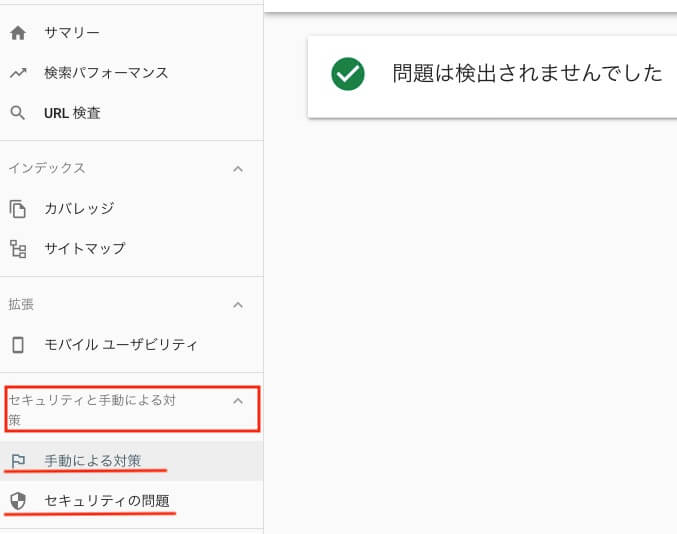Click the home icon beside サマリー
Image resolution: width=677 pixels, height=534 pixels.
click(x=18, y=33)
